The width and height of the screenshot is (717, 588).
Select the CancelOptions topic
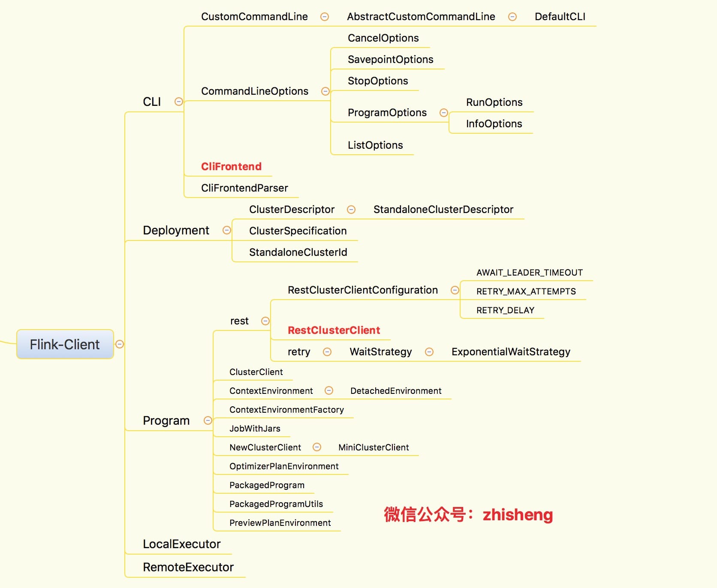[383, 38]
